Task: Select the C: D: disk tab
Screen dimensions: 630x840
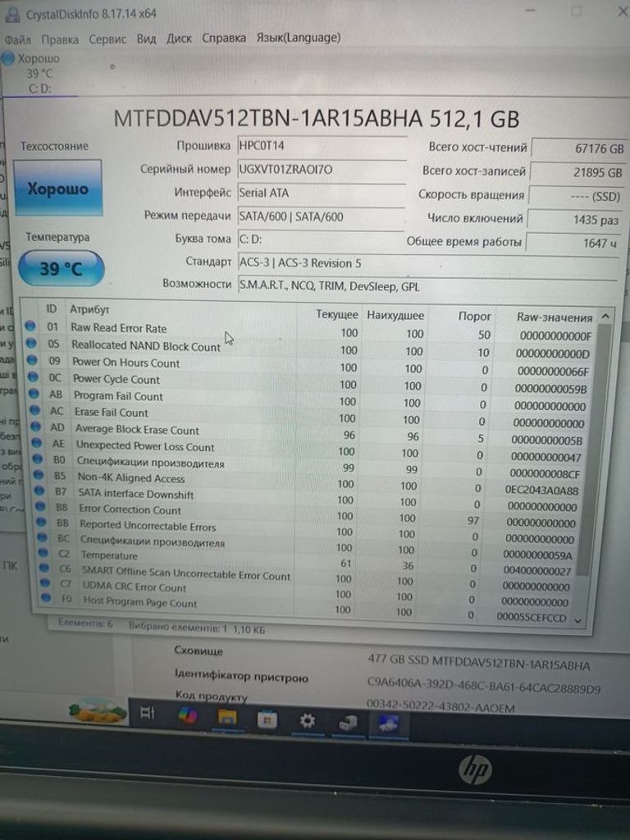Action: (x=38, y=73)
